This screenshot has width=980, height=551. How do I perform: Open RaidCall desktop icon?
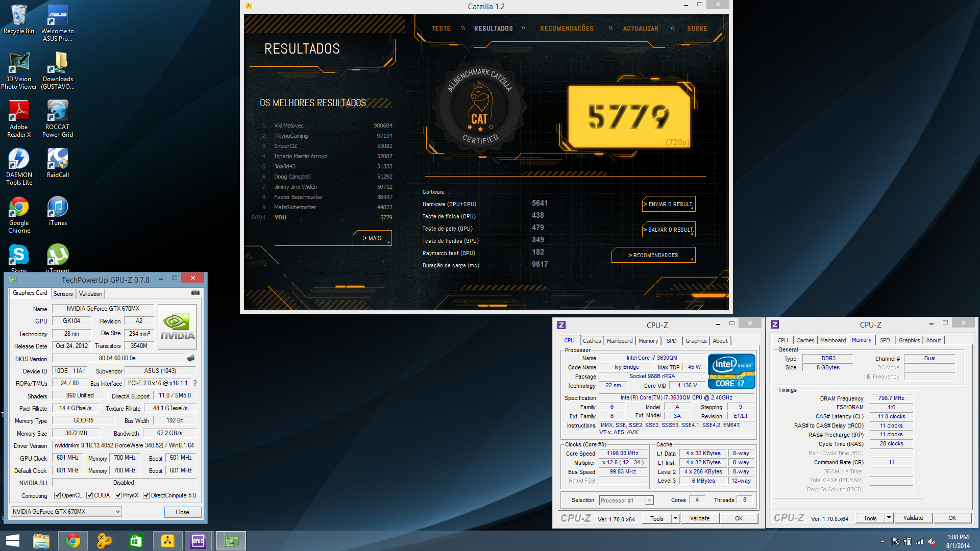point(58,163)
